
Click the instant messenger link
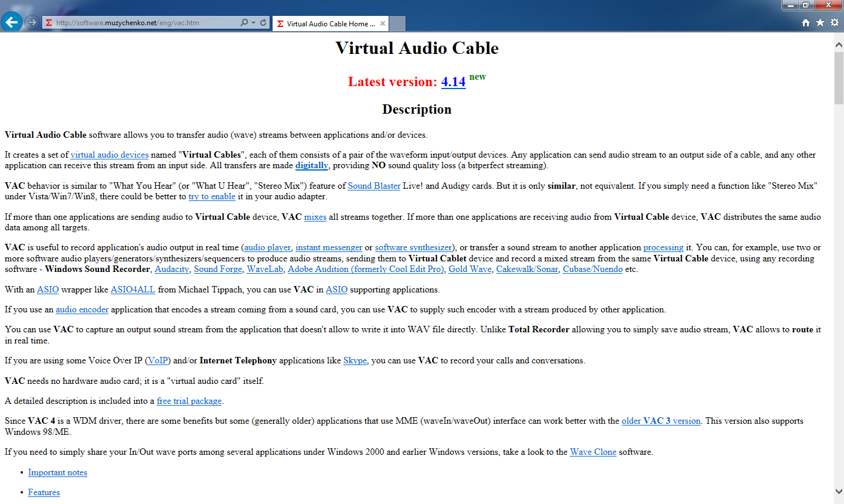[x=329, y=247]
